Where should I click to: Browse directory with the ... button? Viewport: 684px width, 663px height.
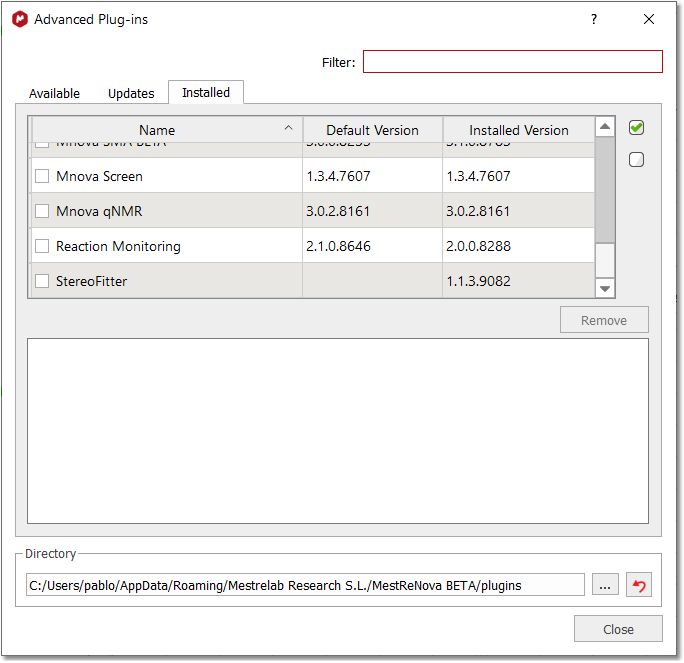click(605, 585)
